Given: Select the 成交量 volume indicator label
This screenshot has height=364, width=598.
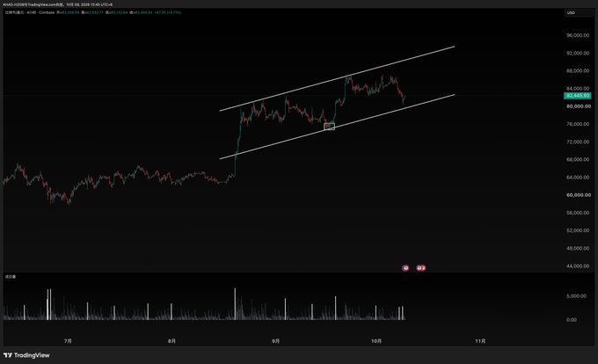Looking at the screenshot, I should 11,277.
